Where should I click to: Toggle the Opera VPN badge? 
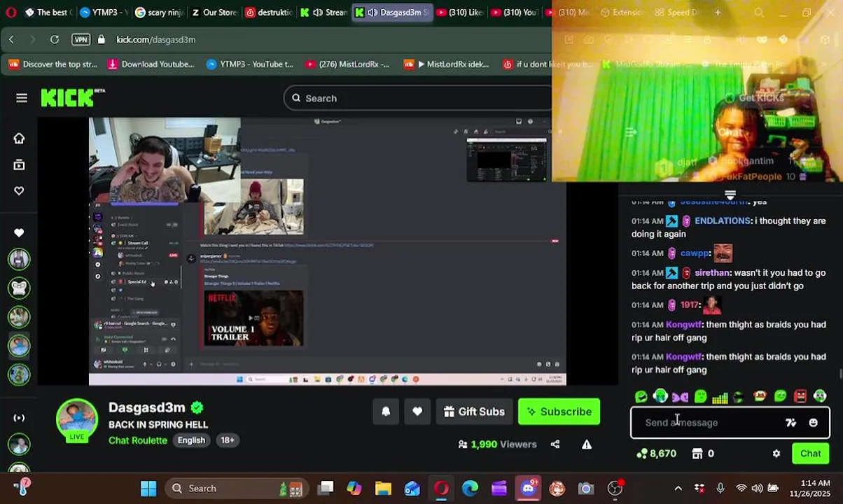[81, 39]
